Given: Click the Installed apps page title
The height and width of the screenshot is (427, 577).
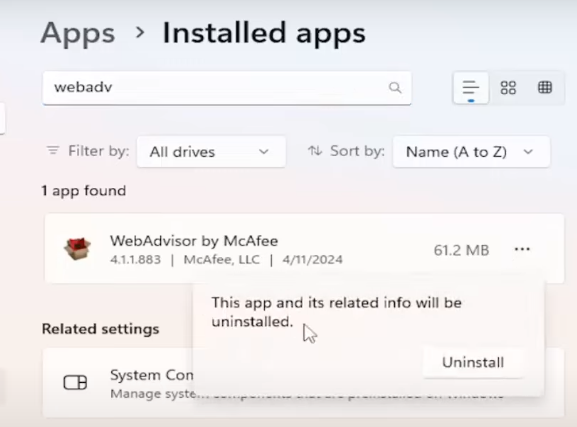Looking at the screenshot, I should (264, 33).
